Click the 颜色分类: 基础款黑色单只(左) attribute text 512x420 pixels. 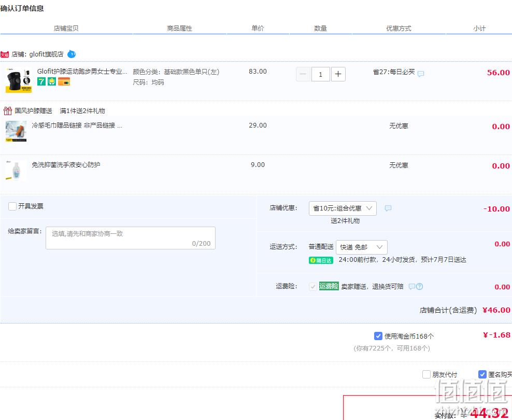[176, 72]
